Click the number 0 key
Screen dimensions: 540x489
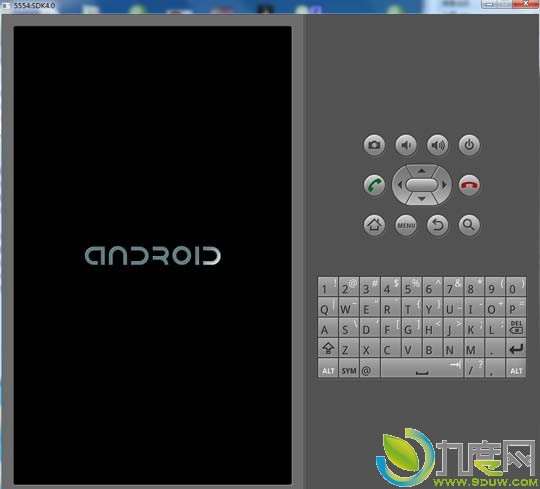pos(516,287)
